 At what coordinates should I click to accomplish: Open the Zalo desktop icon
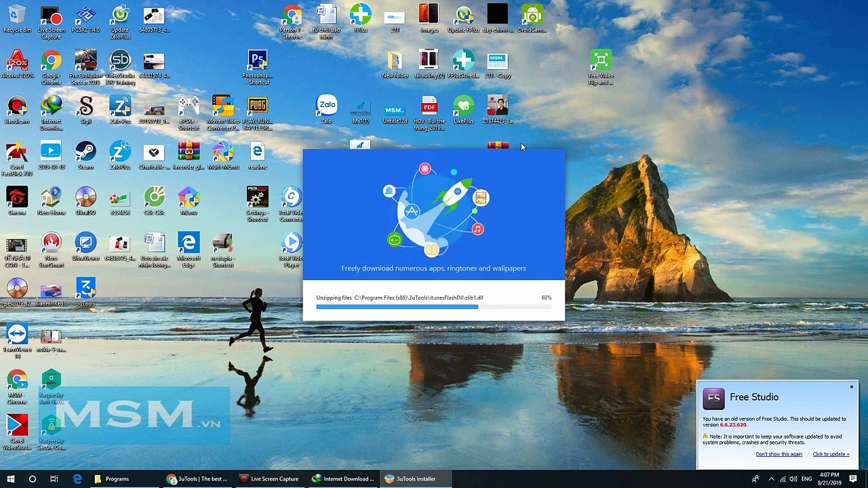point(327,110)
